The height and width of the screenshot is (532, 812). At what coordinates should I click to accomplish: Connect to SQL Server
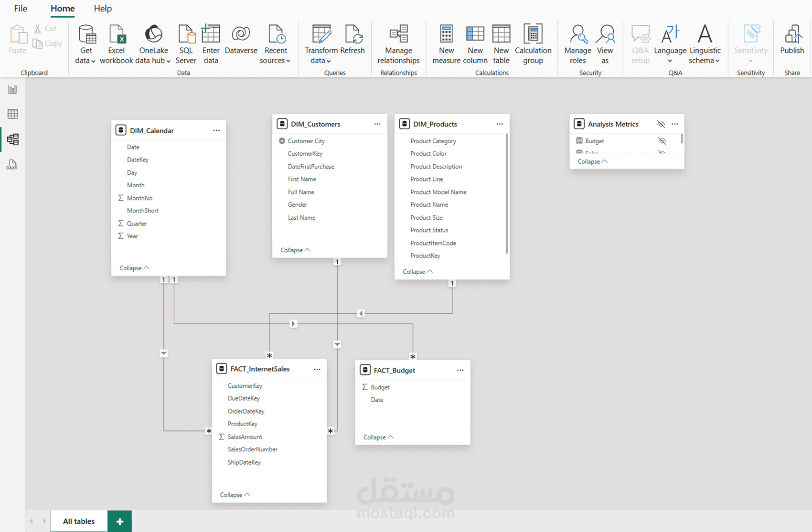tap(186, 44)
